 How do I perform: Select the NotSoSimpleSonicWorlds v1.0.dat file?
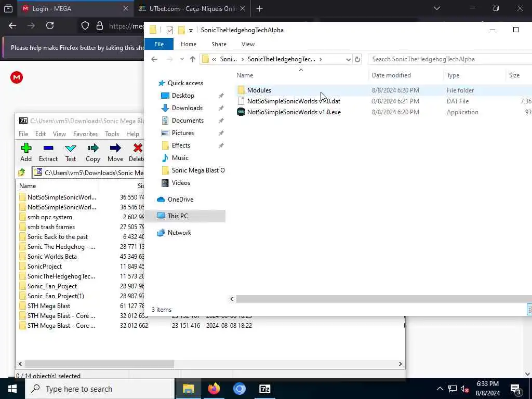(294, 101)
